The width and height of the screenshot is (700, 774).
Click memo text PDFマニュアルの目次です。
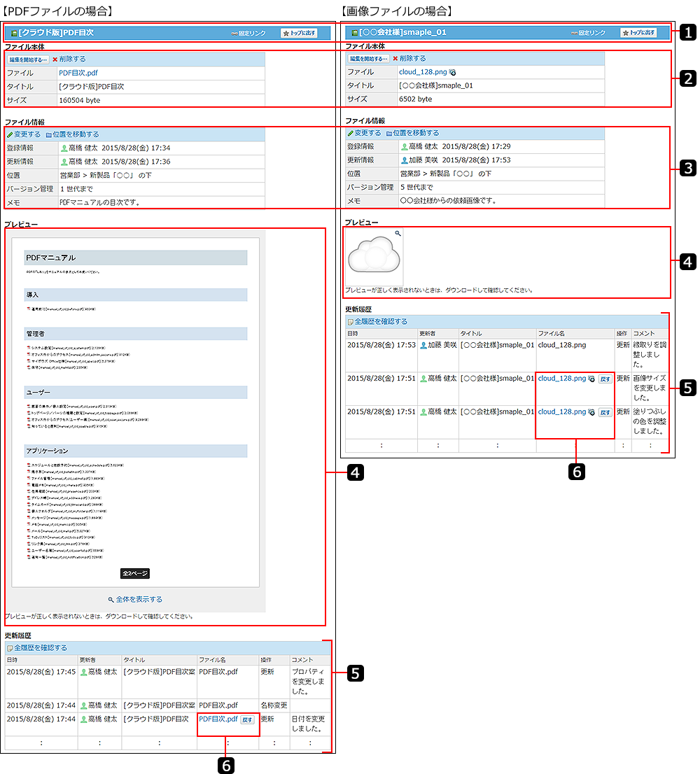pyautogui.click(x=101, y=202)
